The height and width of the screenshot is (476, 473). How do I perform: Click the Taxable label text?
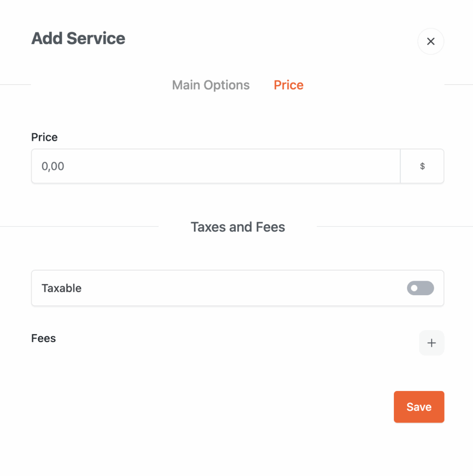click(x=61, y=288)
